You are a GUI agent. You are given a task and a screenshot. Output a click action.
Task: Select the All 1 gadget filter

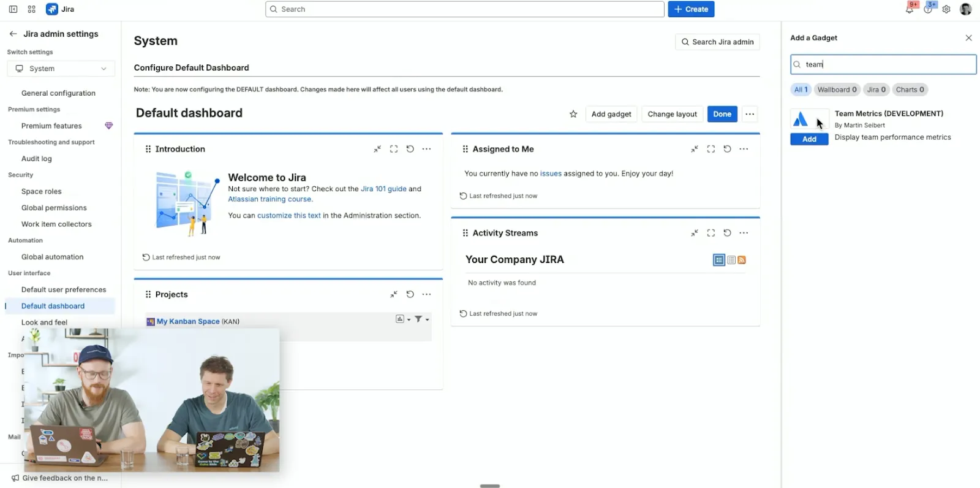(x=801, y=90)
